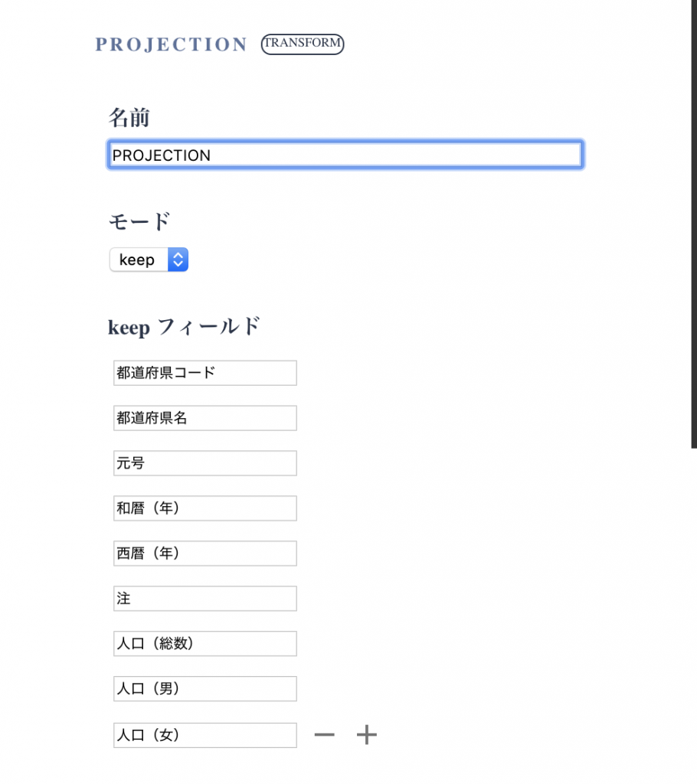Click into the 和暦（年） field
Viewport: 697px width, 784px height.
pos(205,508)
